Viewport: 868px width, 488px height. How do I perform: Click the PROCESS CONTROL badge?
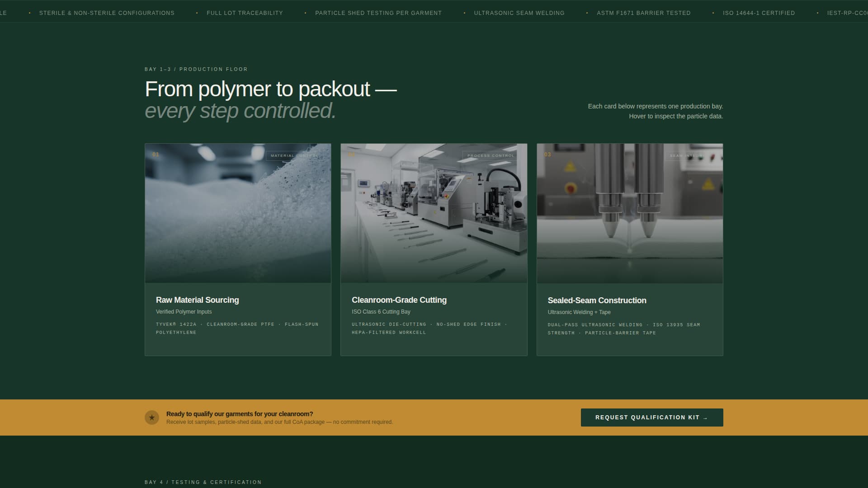click(491, 155)
